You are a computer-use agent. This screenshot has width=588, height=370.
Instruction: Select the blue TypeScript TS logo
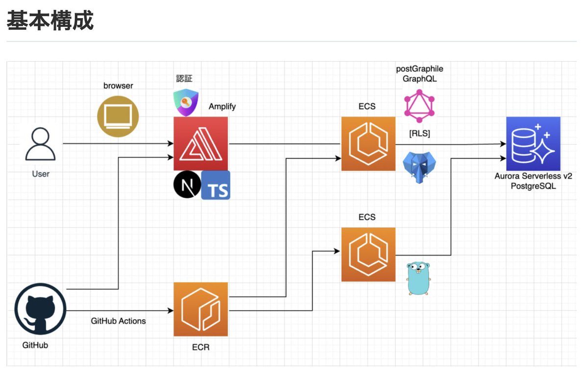tap(216, 185)
